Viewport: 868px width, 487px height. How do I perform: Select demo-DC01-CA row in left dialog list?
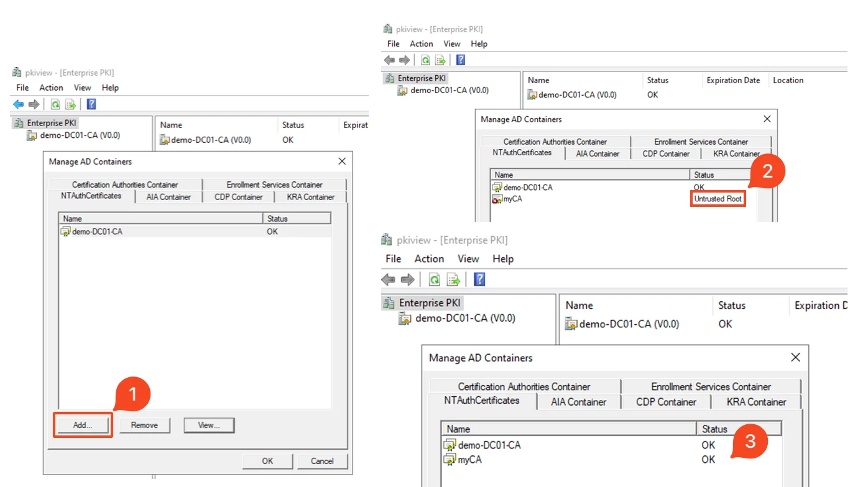point(195,232)
